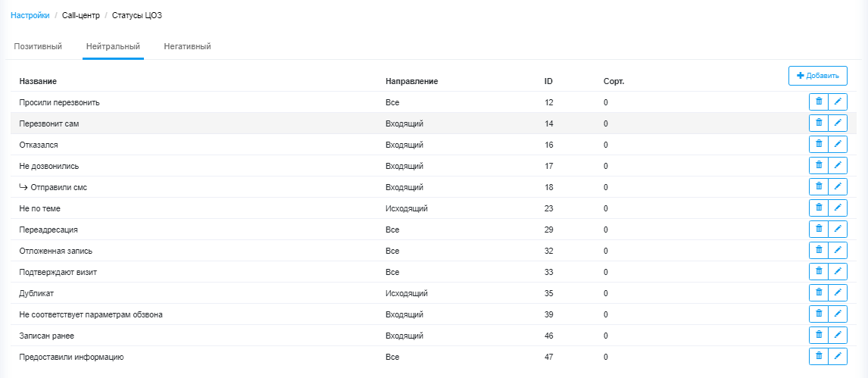
Task: Select the "Отправили смс" row name
Action: pyautogui.click(x=59, y=188)
